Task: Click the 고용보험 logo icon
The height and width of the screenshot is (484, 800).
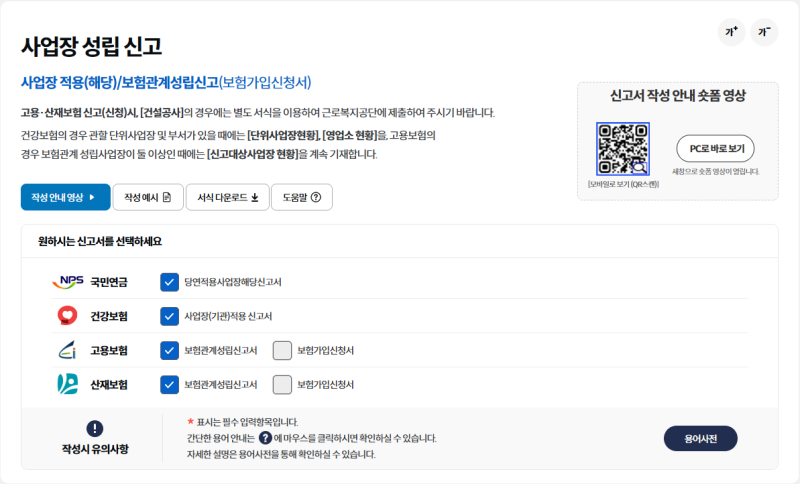Action: pyautogui.click(x=67, y=350)
